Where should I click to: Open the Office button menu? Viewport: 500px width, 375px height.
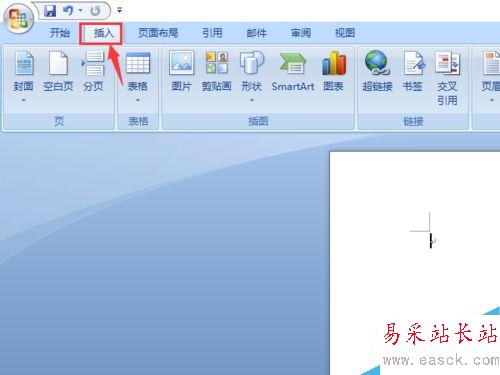[x=18, y=18]
